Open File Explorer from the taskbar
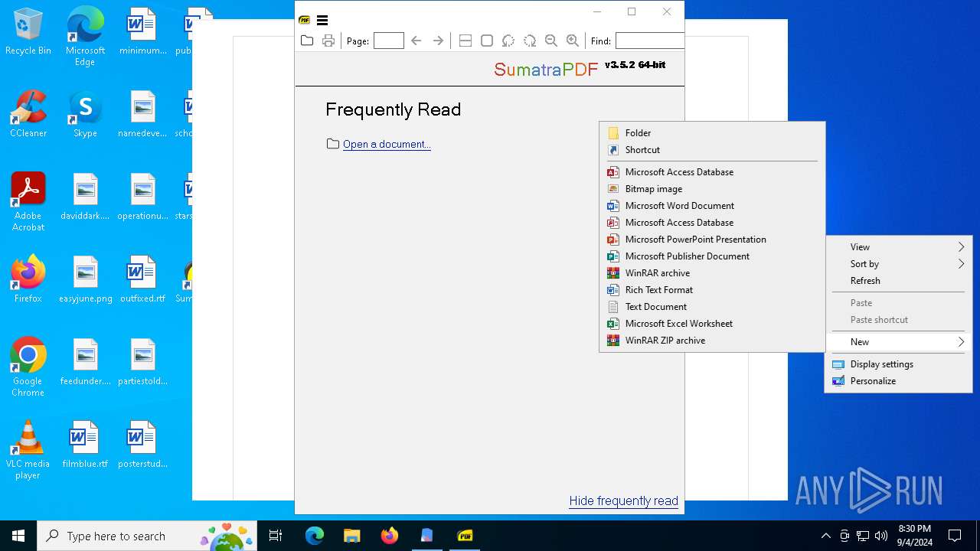The image size is (980, 551). [x=352, y=536]
